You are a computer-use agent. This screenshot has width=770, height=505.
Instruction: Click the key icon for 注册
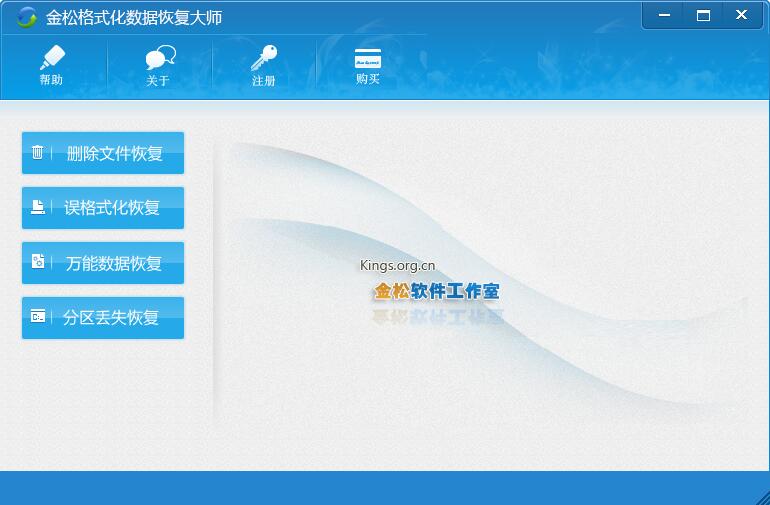[x=264, y=58]
